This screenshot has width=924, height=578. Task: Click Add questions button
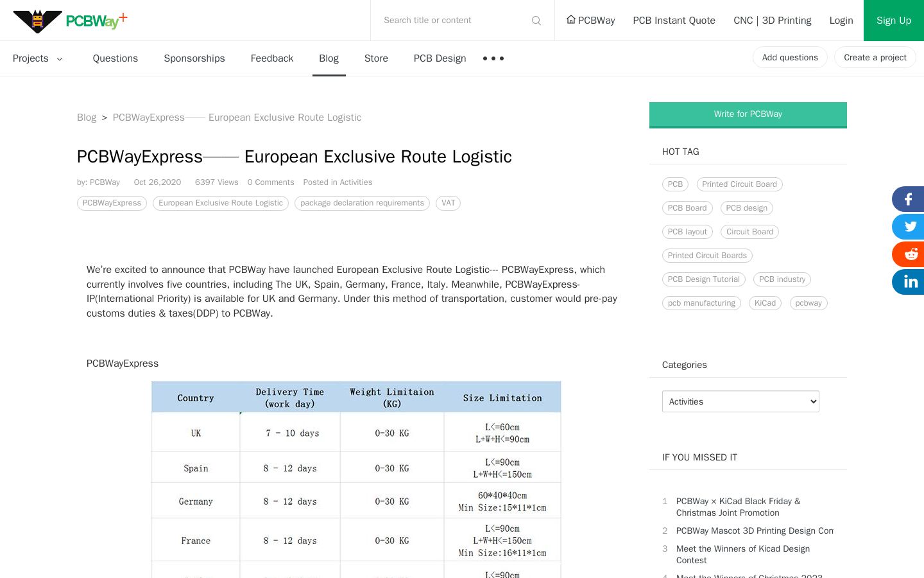pyautogui.click(x=790, y=57)
